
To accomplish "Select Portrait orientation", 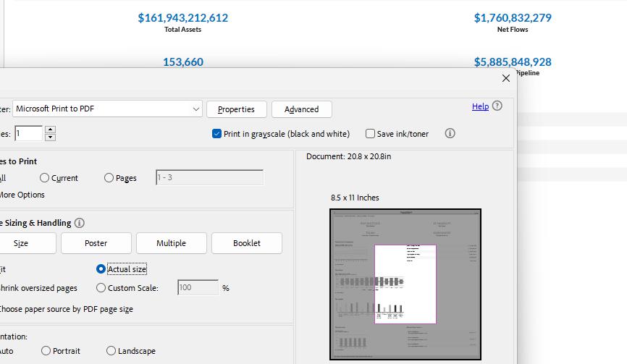I will click(x=46, y=351).
